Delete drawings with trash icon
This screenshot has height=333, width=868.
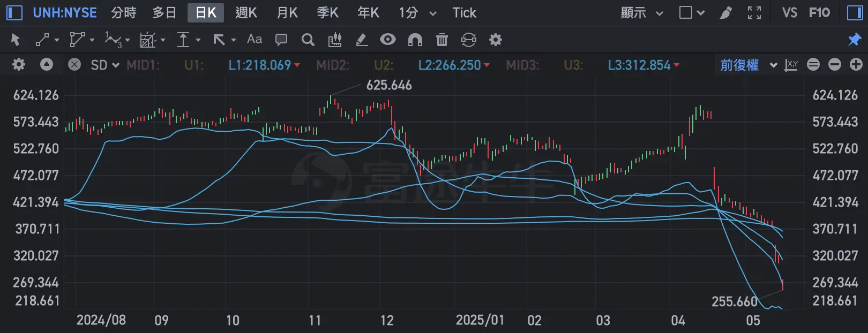tap(442, 40)
